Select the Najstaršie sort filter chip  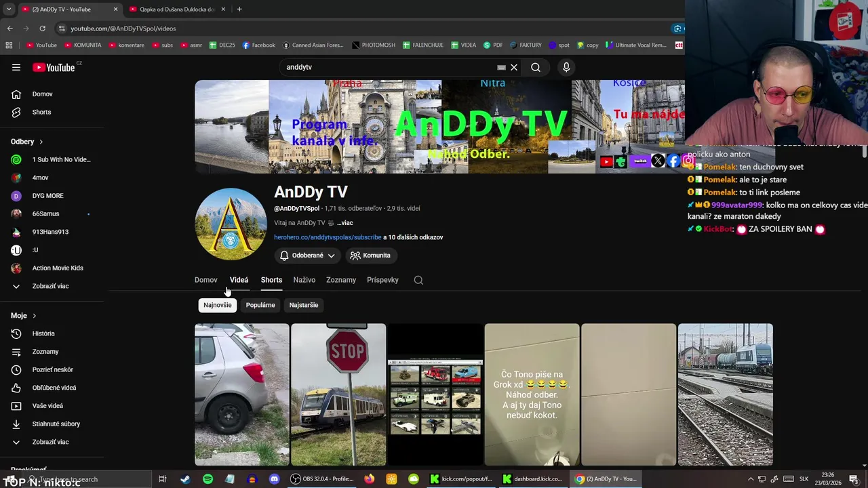(x=304, y=305)
